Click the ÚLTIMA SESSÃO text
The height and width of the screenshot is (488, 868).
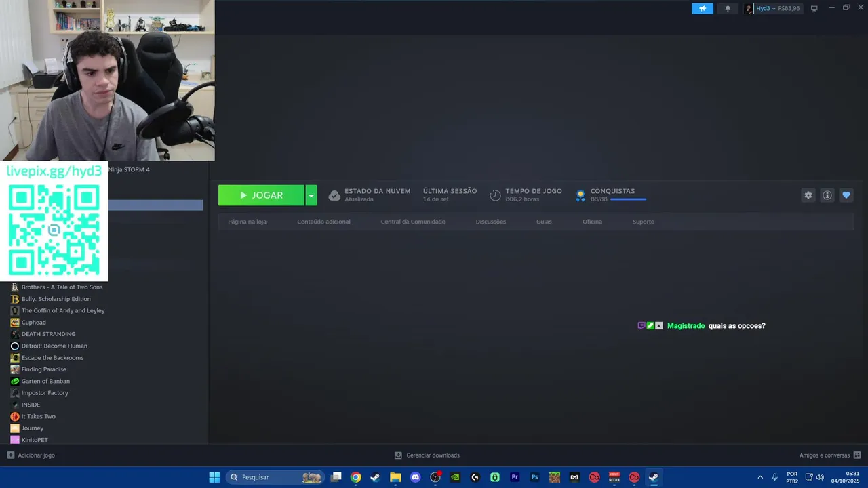click(x=450, y=191)
